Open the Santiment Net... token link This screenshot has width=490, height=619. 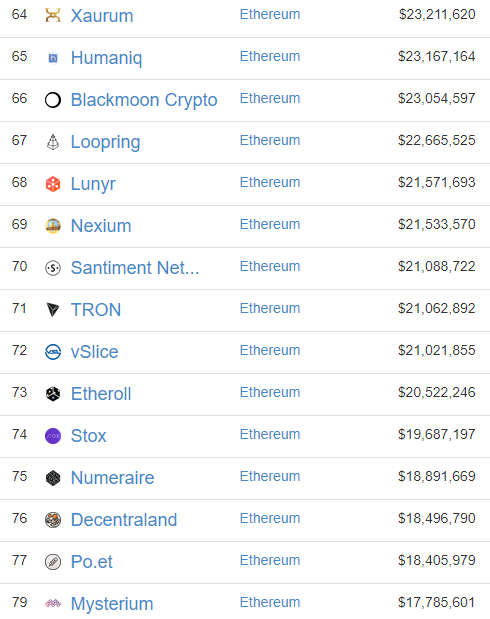(x=135, y=268)
